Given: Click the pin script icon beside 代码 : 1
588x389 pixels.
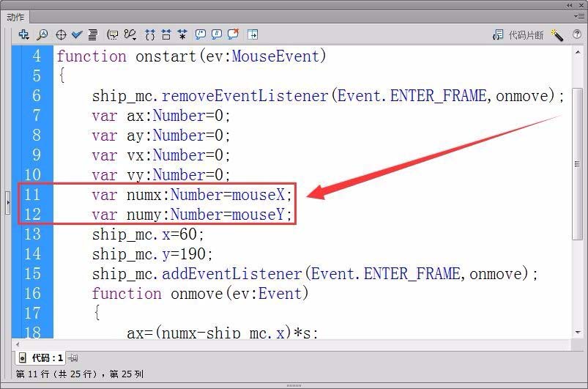Looking at the screenshot, I should click(x=72, y=358).
